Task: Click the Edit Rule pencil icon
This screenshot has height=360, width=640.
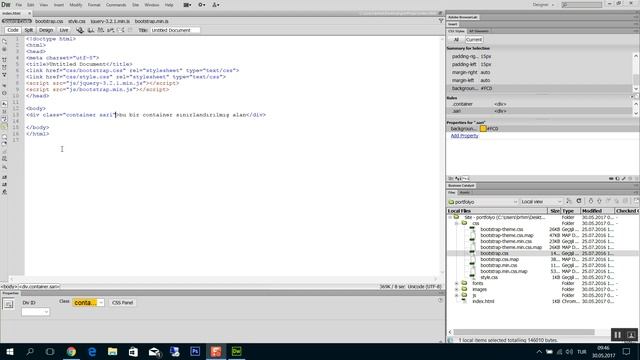Action: tap(623, 178)
